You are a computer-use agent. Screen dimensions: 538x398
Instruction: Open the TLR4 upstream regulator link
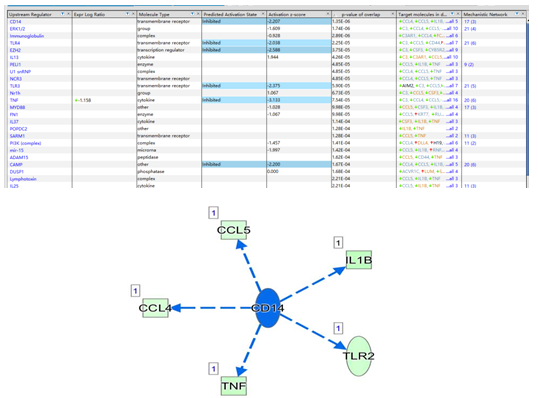point(15,43)
